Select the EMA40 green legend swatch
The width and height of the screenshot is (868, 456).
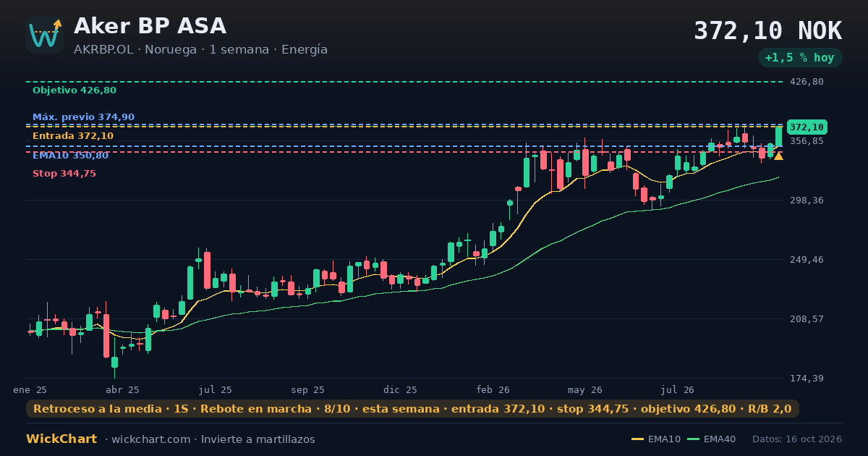pos(693,439)
